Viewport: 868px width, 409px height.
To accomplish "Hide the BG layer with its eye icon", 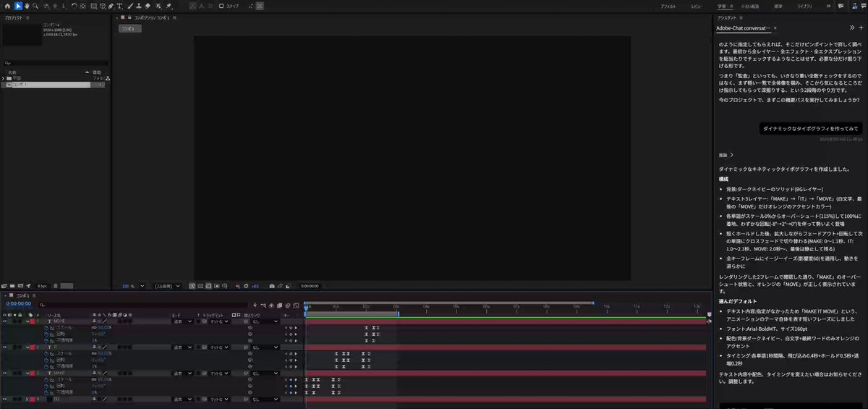I will pos(4,399).
